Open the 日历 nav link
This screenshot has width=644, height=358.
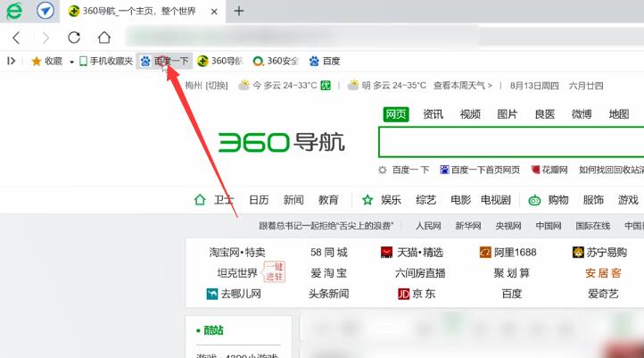pos(259,200)
